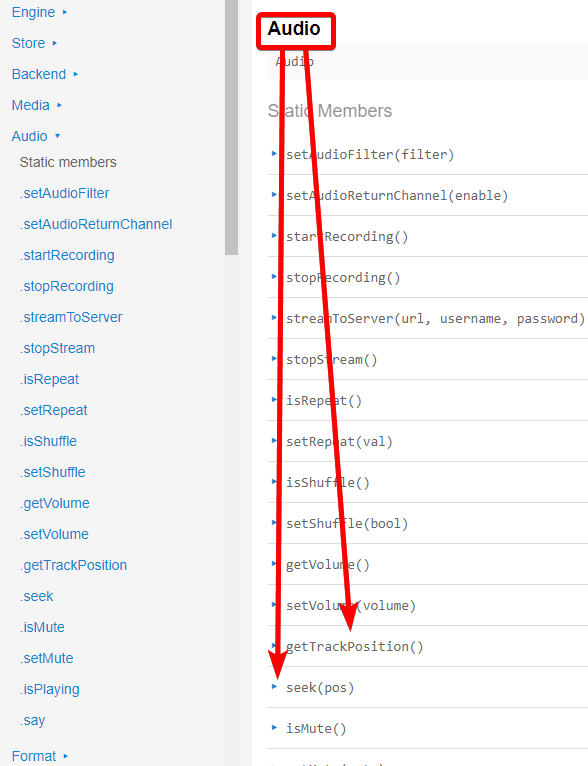Expand the streamToServer entry triangle icon
Screen dimensions: 588x766
pos(274,318)
